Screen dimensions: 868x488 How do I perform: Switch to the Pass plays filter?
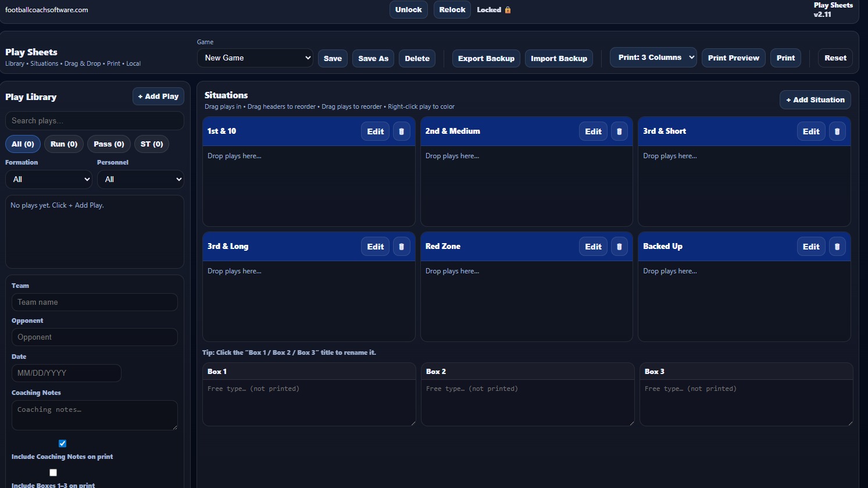coord(109,144)
